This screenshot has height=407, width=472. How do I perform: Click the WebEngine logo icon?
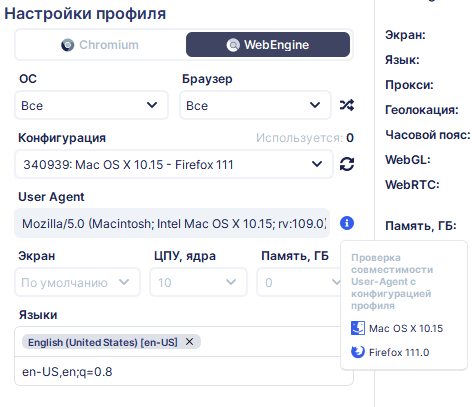click(x=233, y=45)
